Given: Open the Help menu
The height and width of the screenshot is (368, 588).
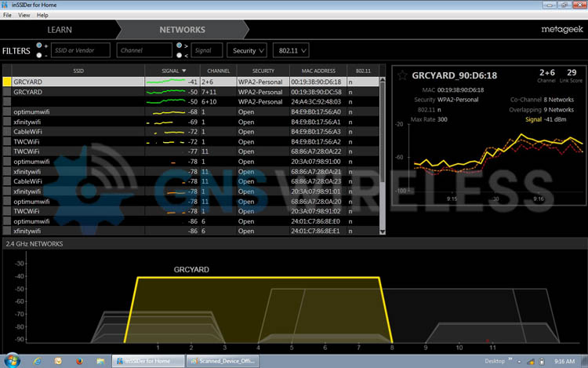Looking at the screenshot, I should [x=42, y=15].
